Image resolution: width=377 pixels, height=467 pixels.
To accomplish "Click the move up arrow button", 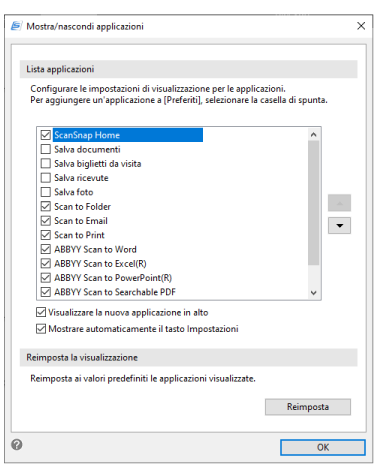I will coord(339,203).
